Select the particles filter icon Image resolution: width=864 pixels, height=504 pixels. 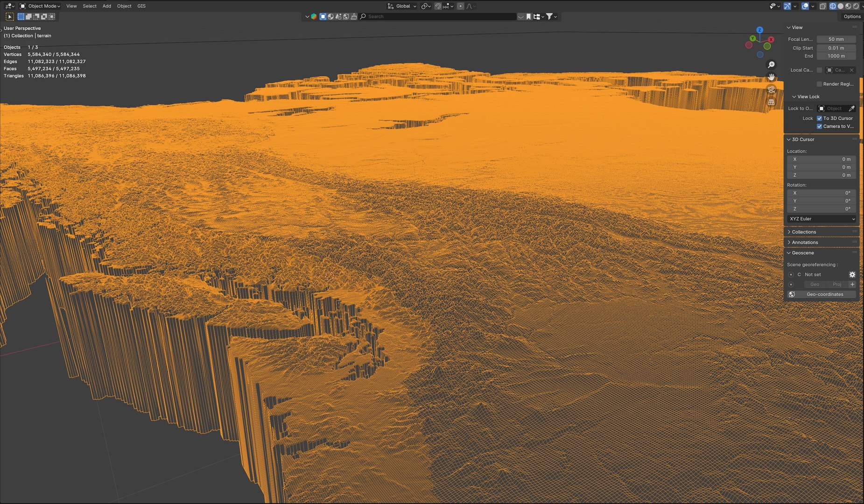point(338,16)
